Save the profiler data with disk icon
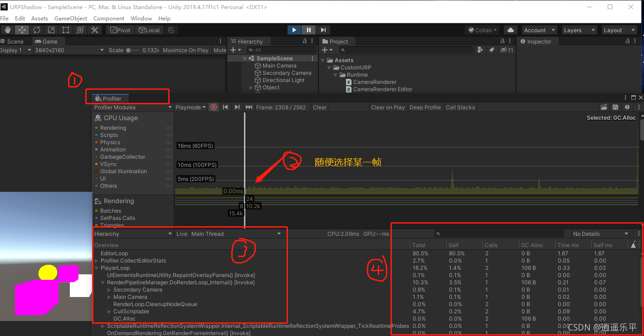 click(615, 107)
